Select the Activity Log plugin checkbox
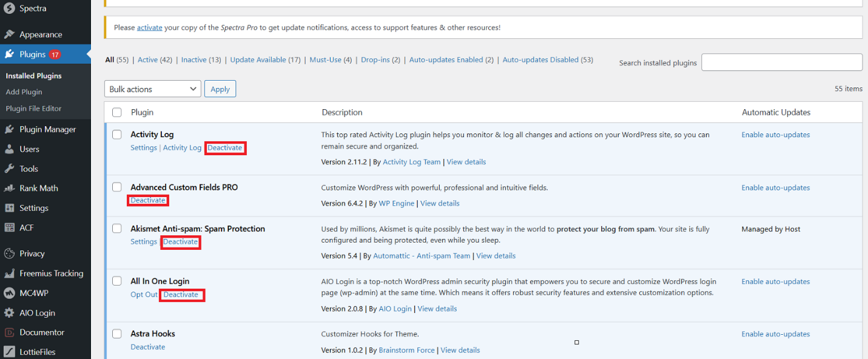 pyautogui.click(x=116, y=135)
